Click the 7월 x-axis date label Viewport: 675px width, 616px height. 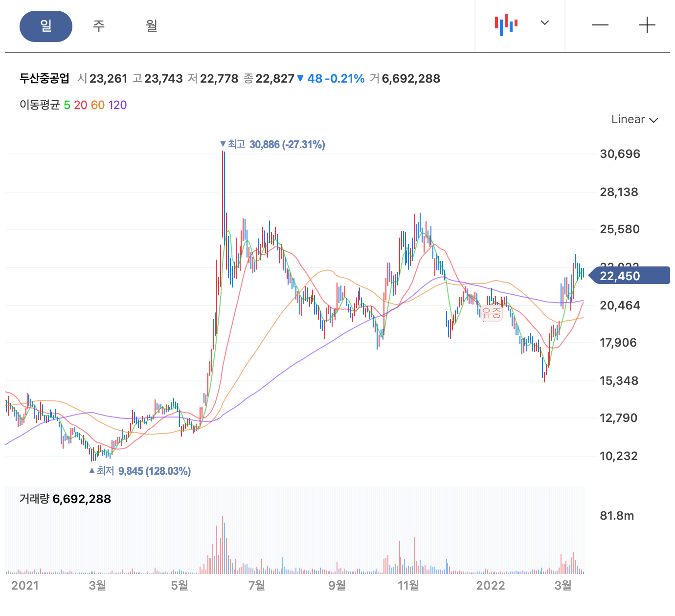click(257, 585)
